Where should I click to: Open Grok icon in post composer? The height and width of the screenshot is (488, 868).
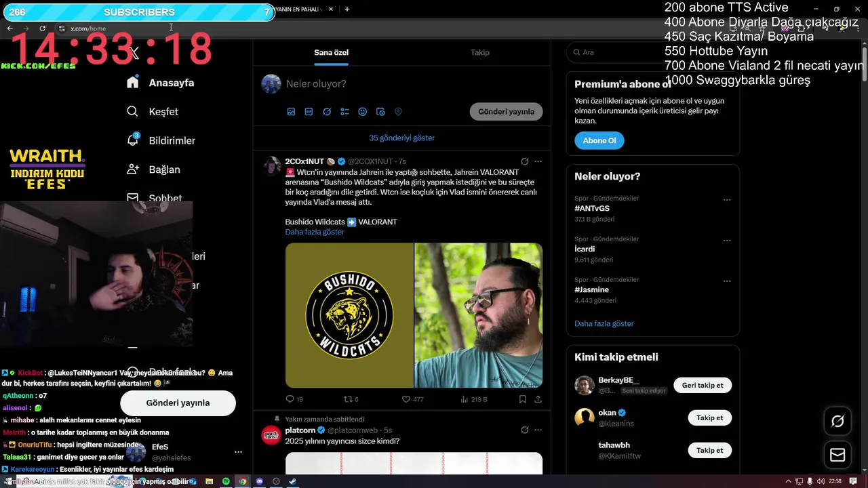[327, 112]
